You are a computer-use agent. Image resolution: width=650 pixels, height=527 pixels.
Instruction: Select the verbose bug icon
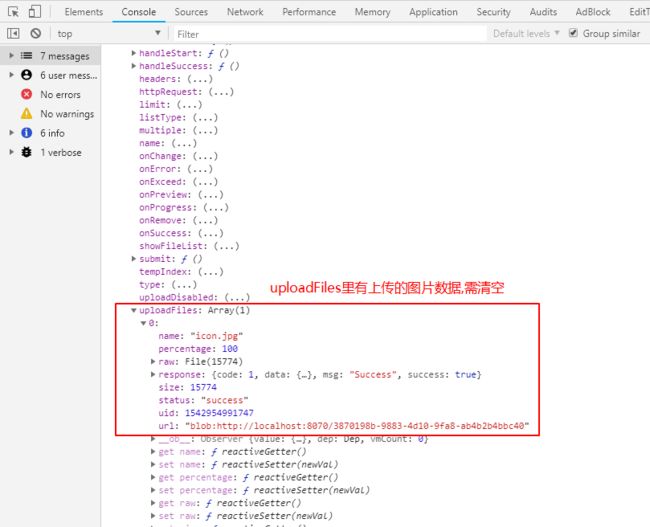pos(27,152)
